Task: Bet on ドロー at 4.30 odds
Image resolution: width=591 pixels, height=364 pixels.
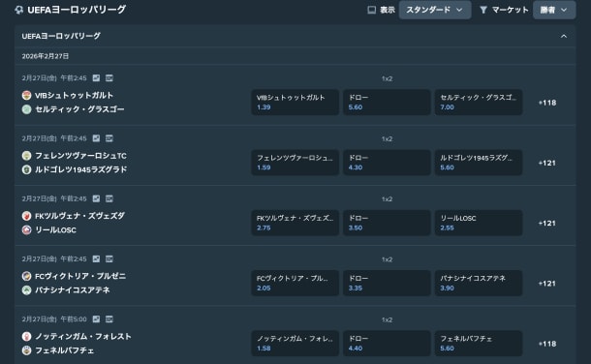Action: coord(387,163)
